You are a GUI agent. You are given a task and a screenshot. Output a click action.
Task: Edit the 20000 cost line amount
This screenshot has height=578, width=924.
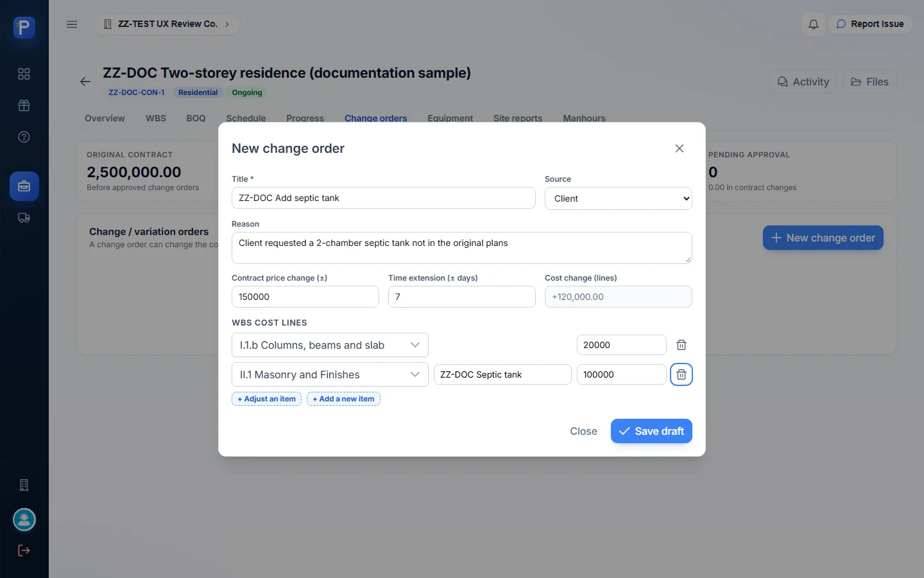point(622,345)
